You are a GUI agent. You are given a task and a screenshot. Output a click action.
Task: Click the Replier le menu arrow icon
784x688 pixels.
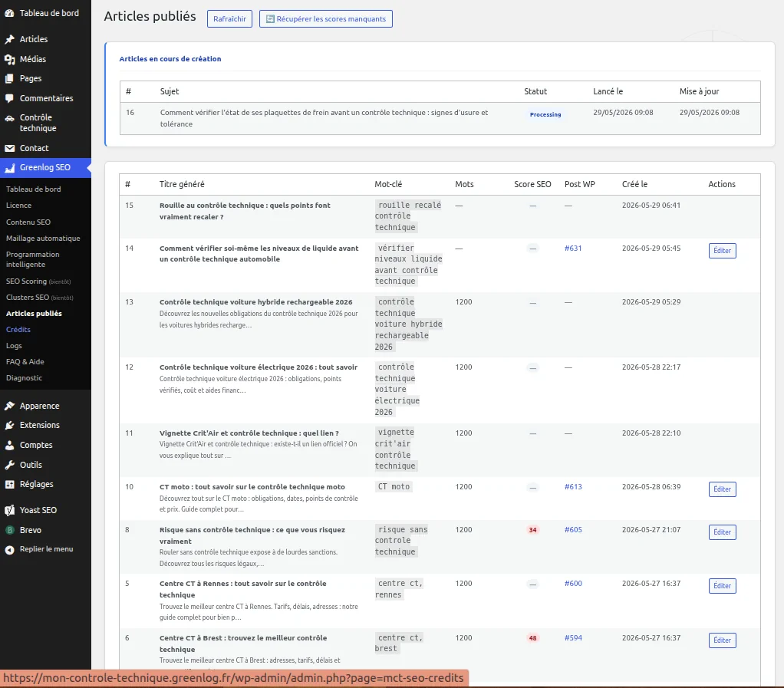9,550
